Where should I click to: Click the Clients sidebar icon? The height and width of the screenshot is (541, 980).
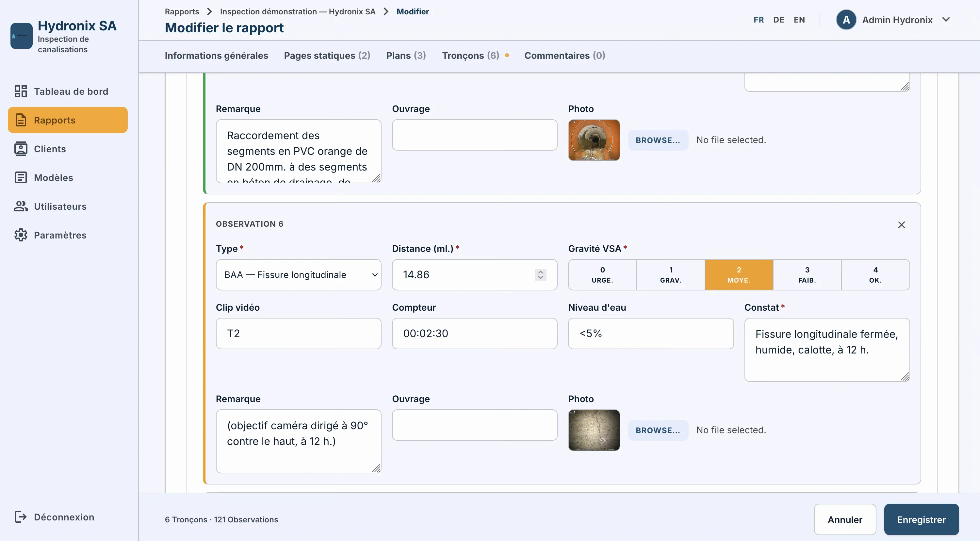tap(21, 149)
